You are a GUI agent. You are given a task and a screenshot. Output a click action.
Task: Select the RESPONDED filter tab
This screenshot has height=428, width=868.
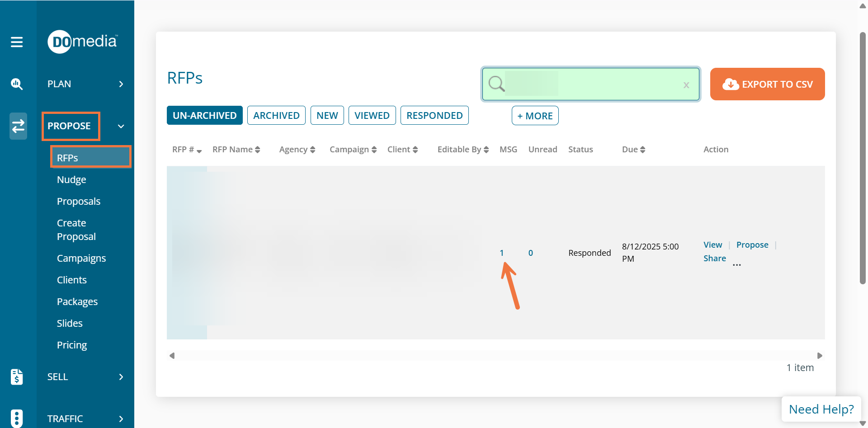pos(434,115)
